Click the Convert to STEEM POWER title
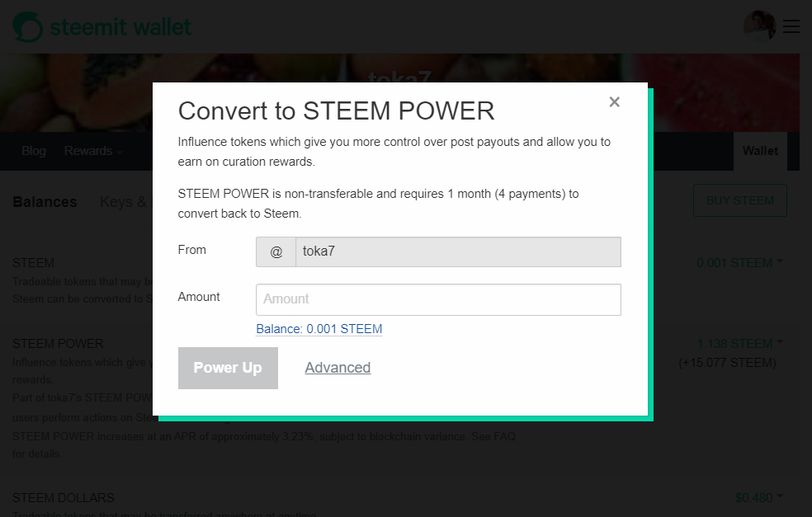This screenshot has width=812, height=517. pos(336,110)
